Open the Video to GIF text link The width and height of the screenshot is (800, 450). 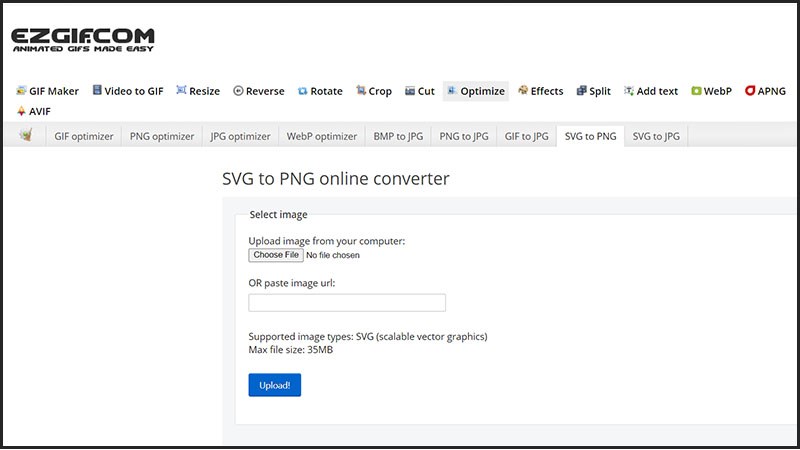pyautogui.click(x=134, y=91)
